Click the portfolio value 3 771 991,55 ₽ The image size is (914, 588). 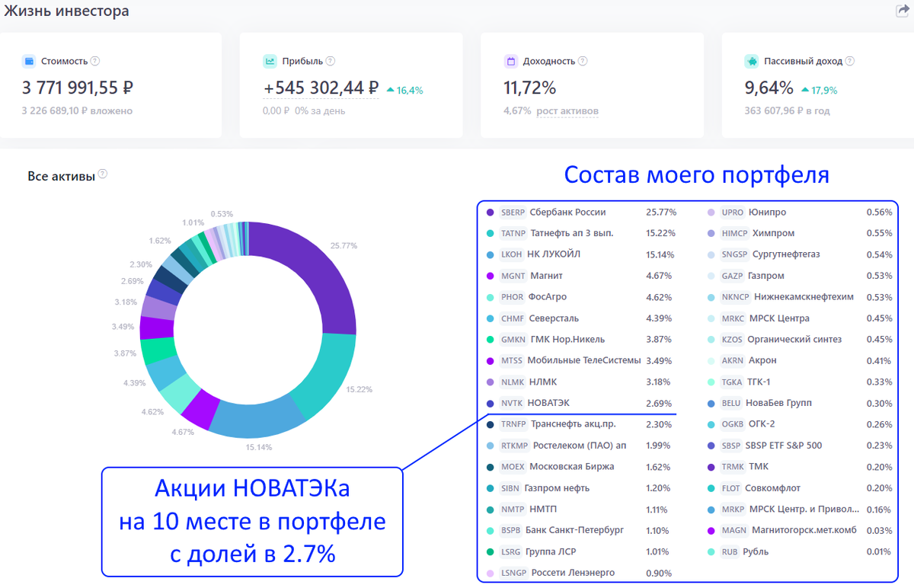78,88
